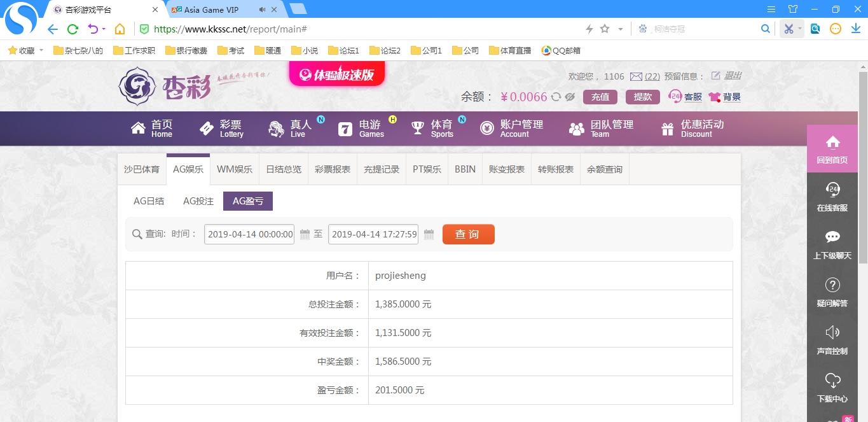Toggle 声音控制 sound control in sidebar

pos(832,339)
